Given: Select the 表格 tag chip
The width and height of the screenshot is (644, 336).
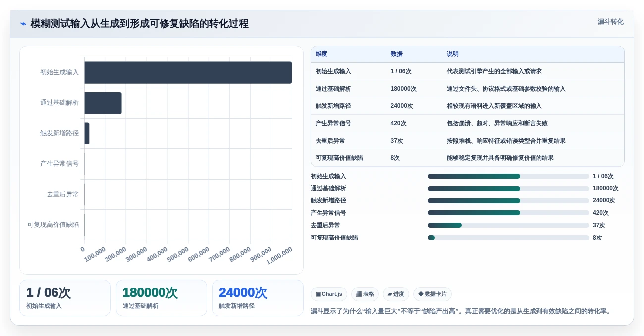Looking at the screenshot, I should [x=365, y=294].
